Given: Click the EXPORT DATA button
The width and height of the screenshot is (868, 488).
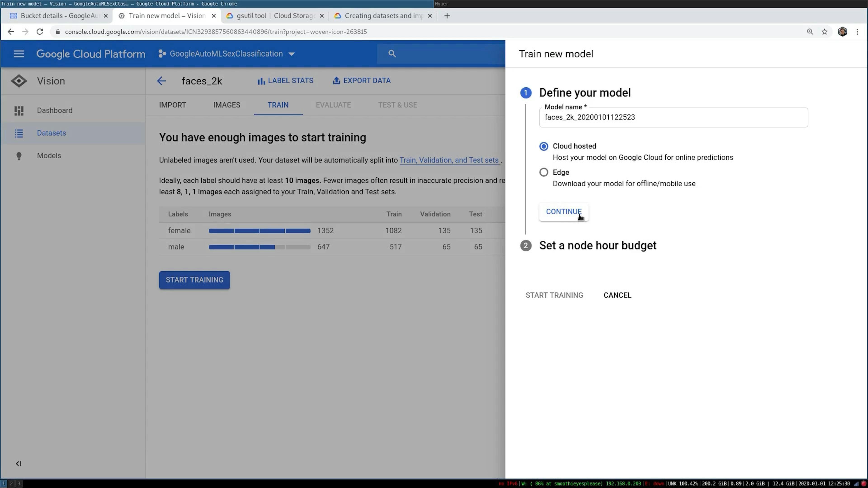Looking at the screenshot, I should [362, 81].
